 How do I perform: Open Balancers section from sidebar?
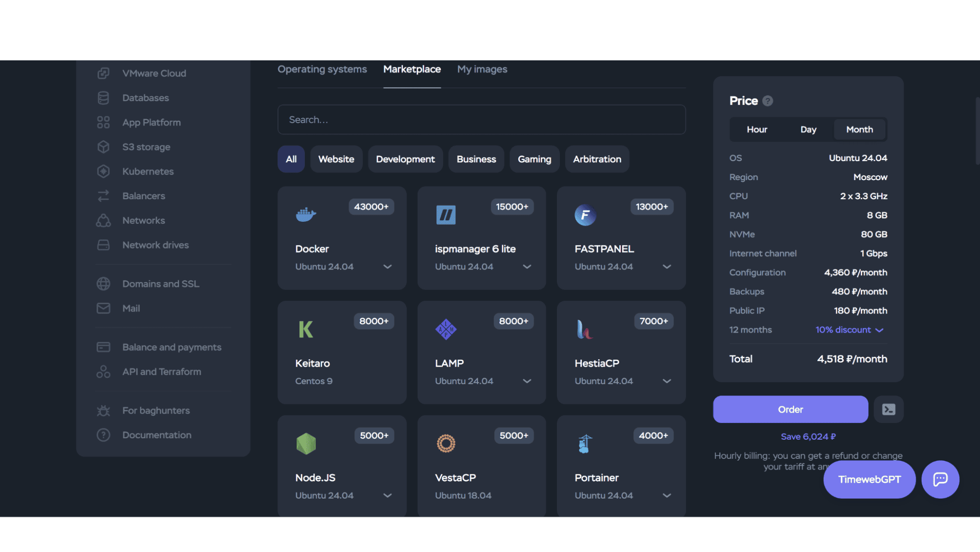[x=144, y=196]
